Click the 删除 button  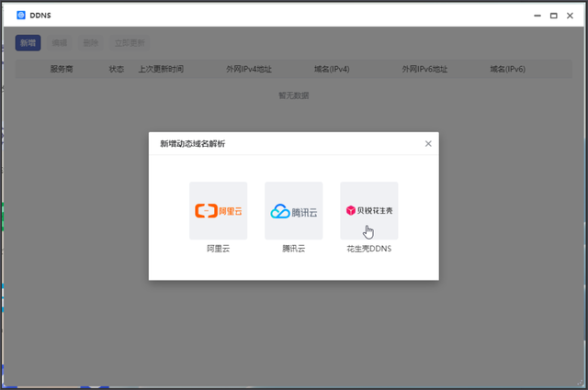click(90, 43)
